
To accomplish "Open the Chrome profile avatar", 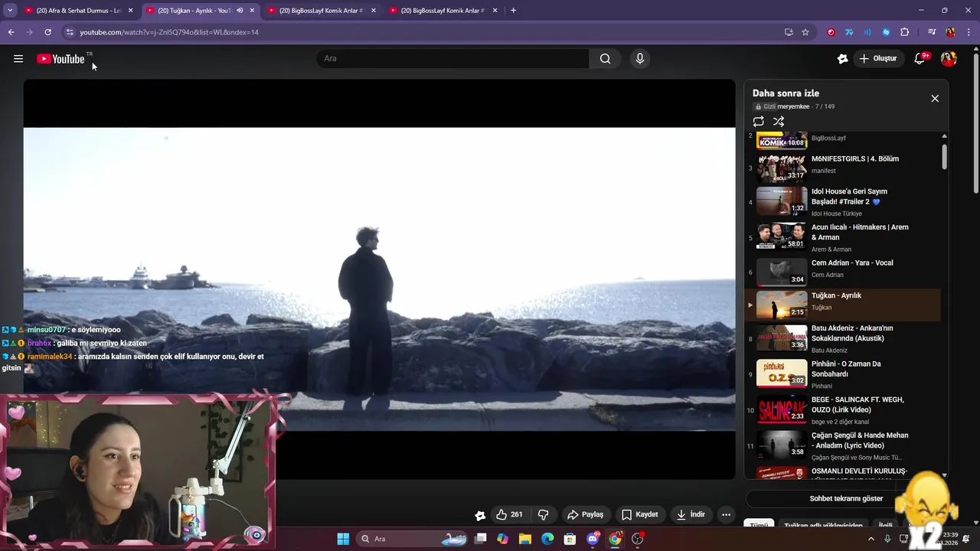I will click(950, 32).
